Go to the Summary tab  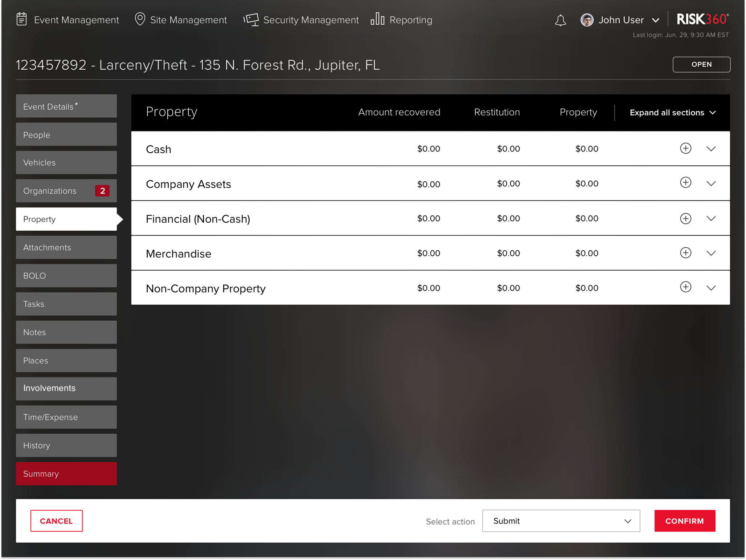[x=66, y=474]
